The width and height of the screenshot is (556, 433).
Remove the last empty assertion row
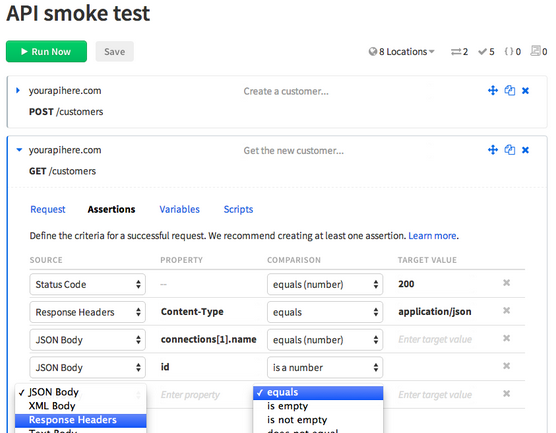[x=506, y=393]
